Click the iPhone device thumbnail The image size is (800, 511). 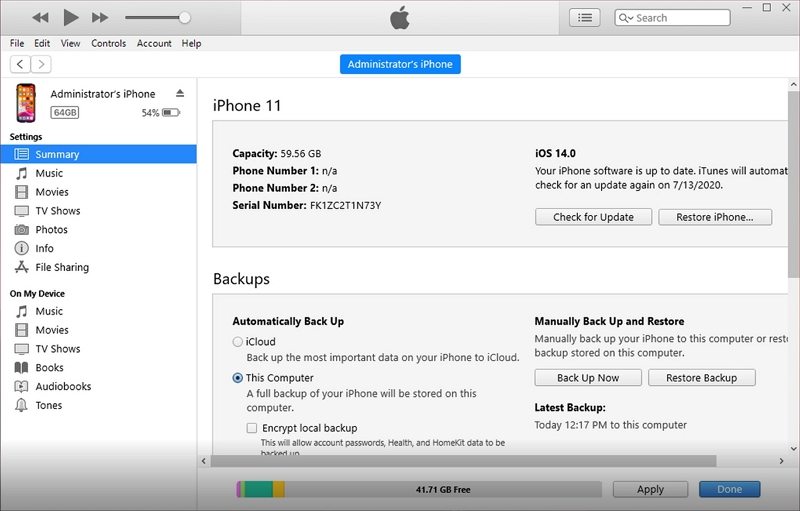click(26, 103)
